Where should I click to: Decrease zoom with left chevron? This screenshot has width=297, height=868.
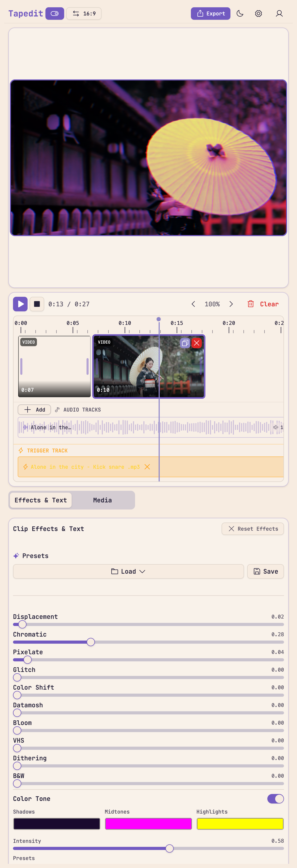pyautogui.click(x=193, y=304)
